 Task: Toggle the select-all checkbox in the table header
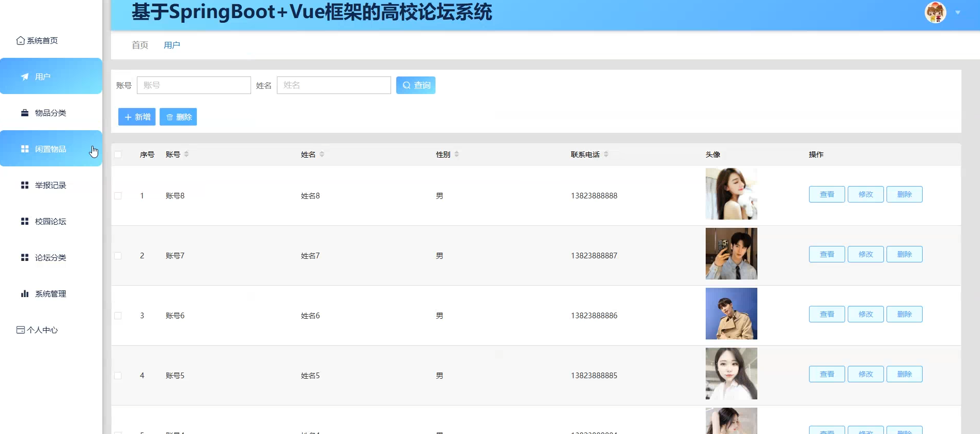(118, 154)
